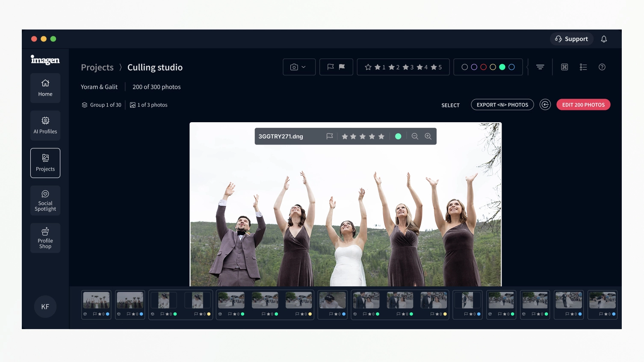Select the red color label filter
The image size is (644, 362).
[484, 67]
